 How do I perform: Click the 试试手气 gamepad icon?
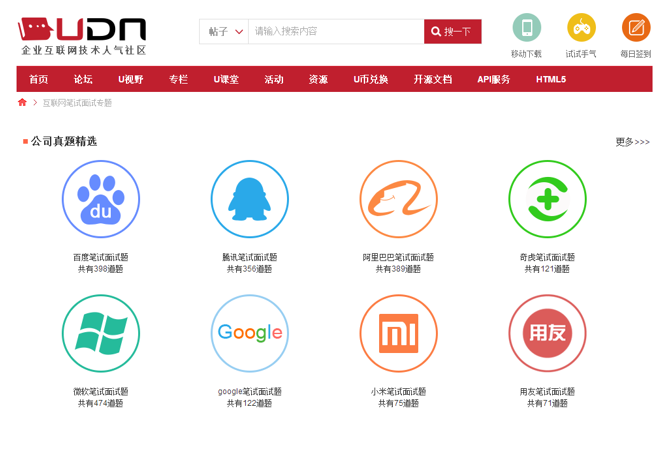pyautogui.click(x=581, y=28)
